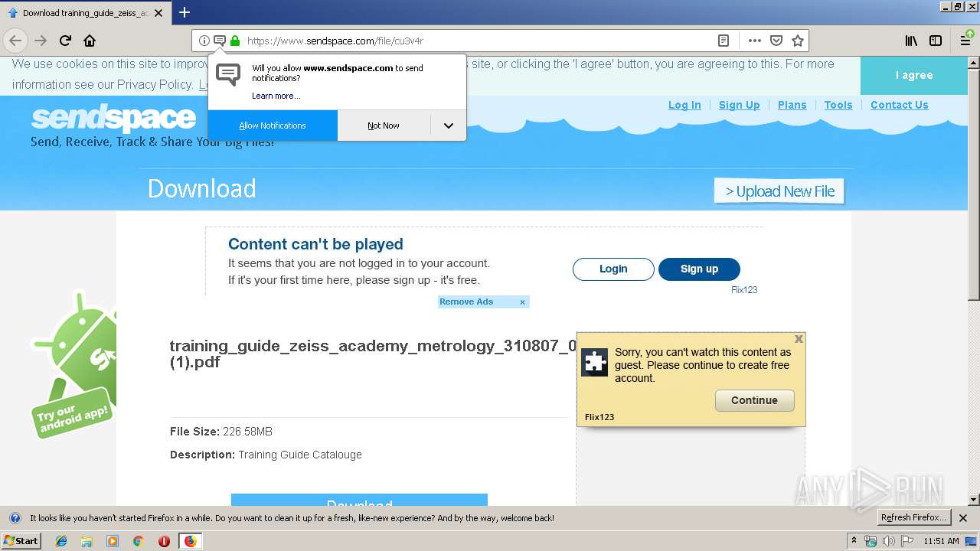Image resolution: width=980 pixels, height=551 pixels.
Task: Click the sendspace logo
Action: 113,118
